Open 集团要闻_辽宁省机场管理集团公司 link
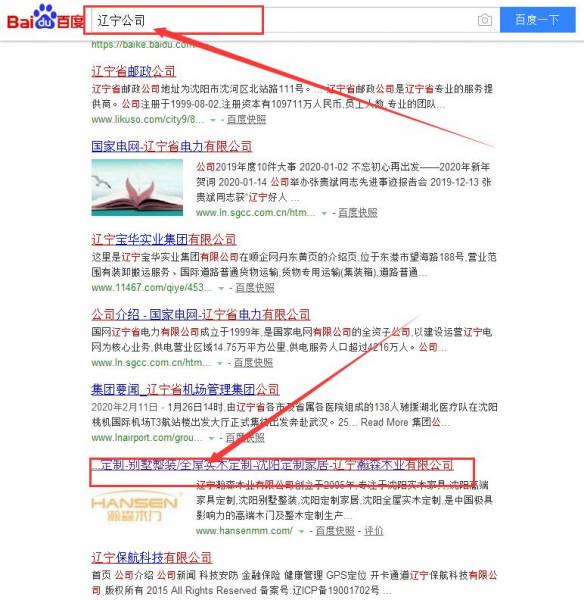The width and height of the screenshot is (584, 600). (185, 390)
